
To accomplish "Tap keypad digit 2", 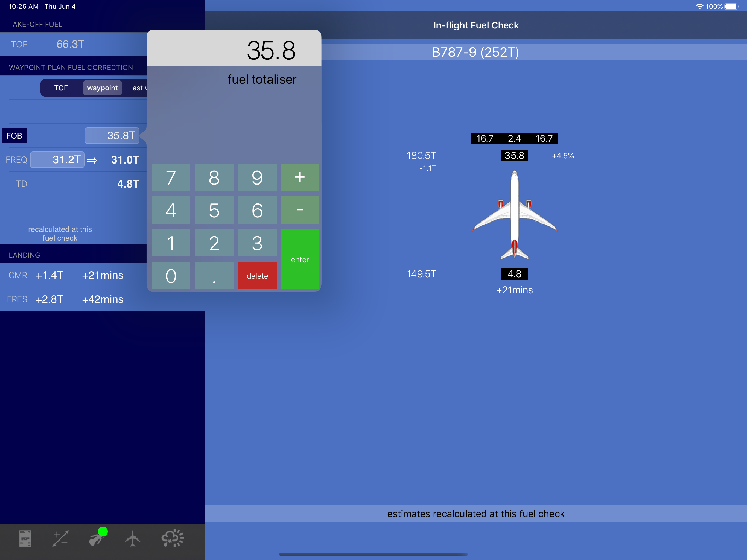I will click(214, 243).
